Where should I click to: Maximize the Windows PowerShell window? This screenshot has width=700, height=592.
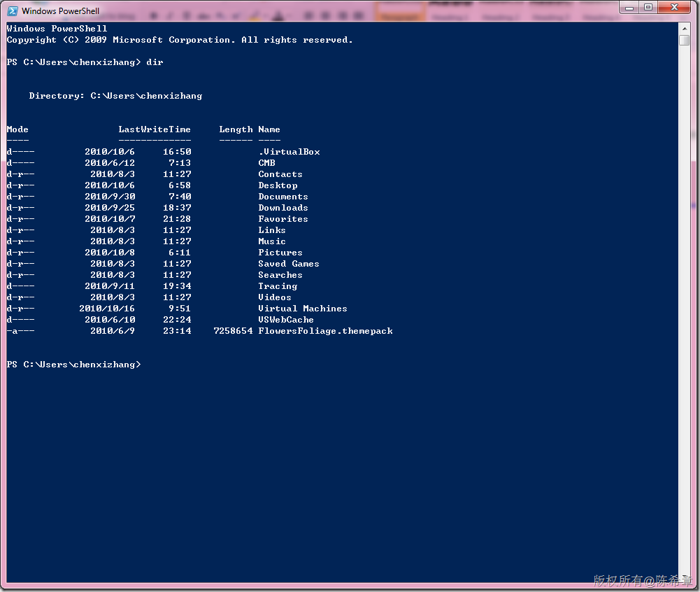(x=648, y=7)
